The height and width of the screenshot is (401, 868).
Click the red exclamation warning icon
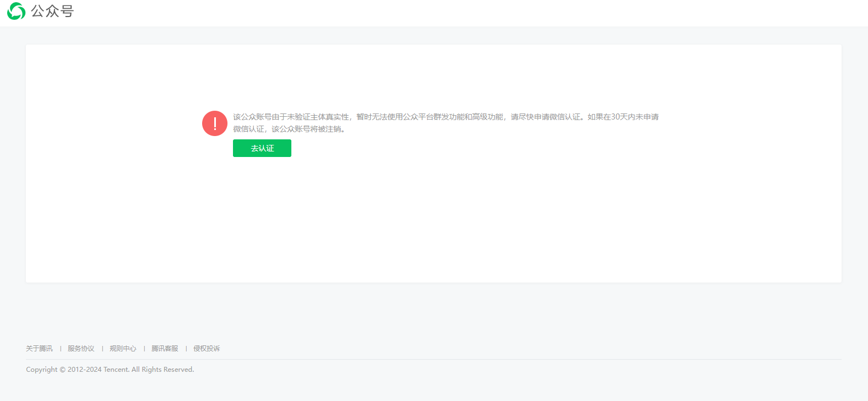tap(215, 123)
